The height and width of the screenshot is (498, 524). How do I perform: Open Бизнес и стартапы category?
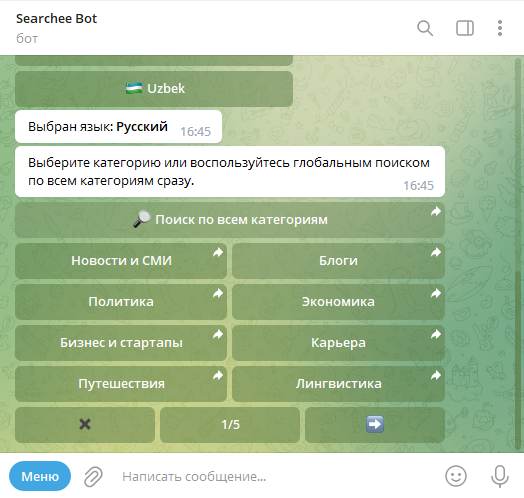[121, 343]
